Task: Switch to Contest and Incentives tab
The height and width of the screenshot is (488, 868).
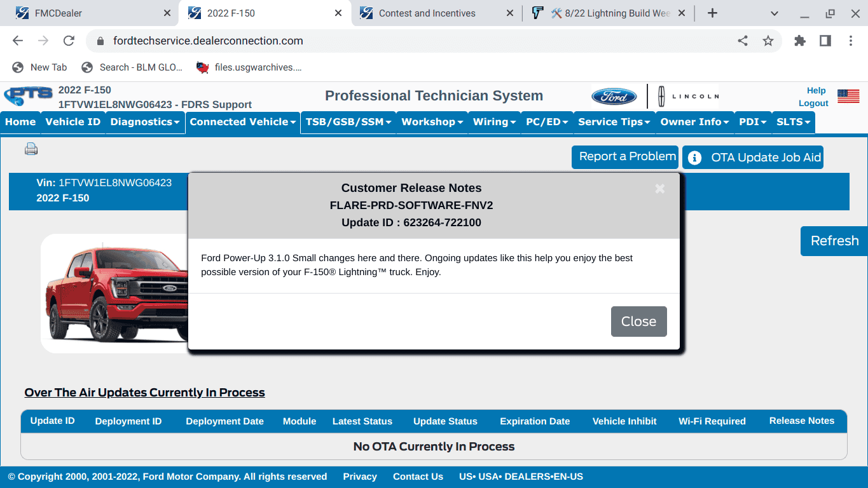Action: point(427,13)
